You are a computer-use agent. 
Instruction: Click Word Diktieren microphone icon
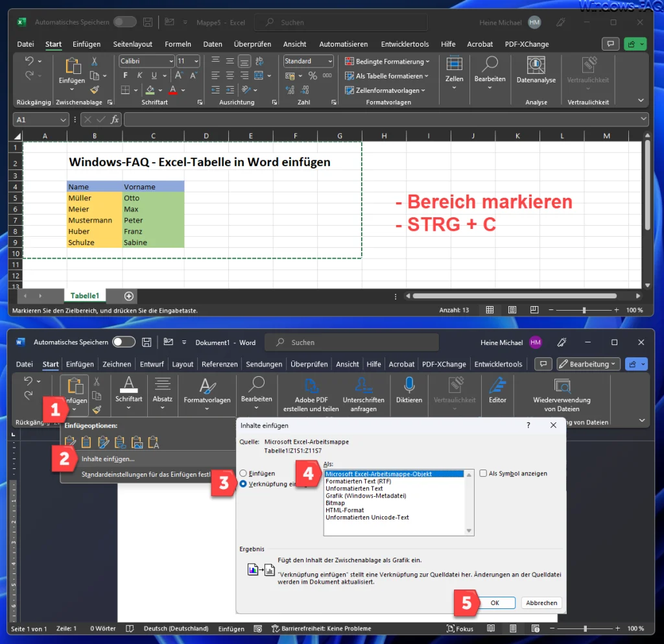(x=409, y=385)
